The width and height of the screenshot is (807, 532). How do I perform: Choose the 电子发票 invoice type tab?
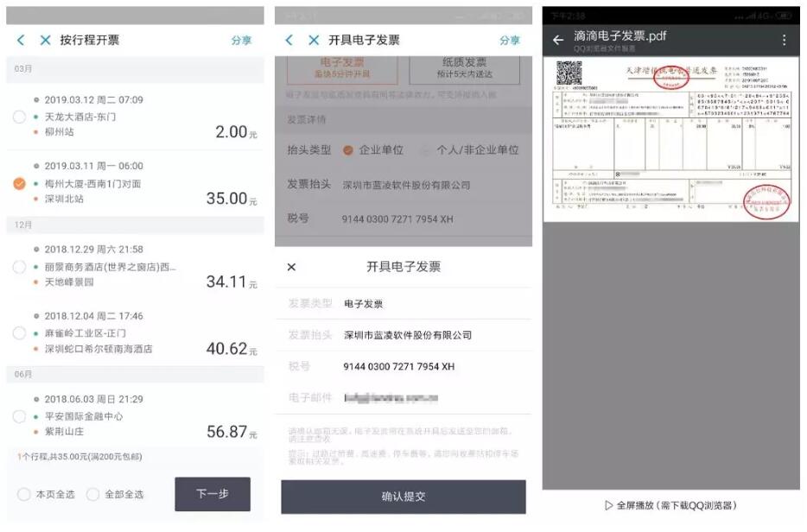click(x=342, y=68)
